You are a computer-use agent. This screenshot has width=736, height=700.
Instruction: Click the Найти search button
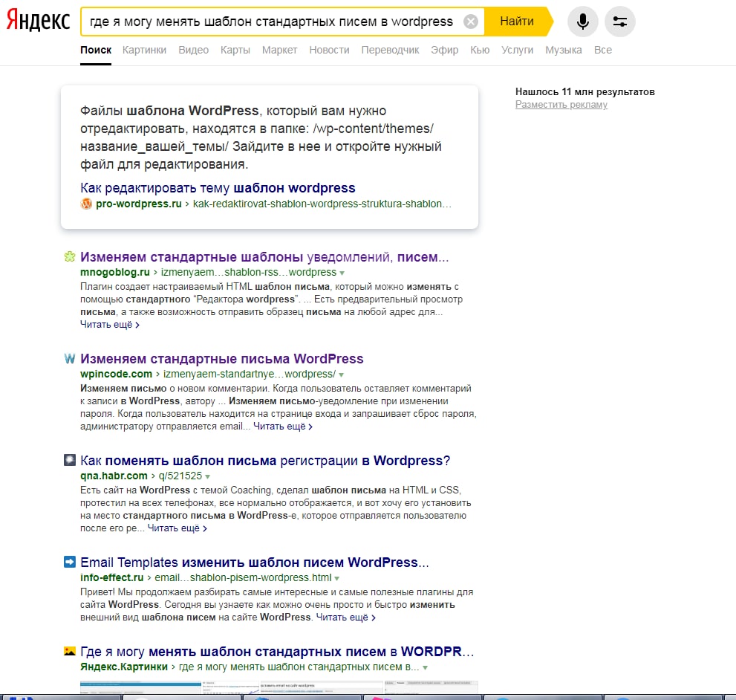[517, 22]
